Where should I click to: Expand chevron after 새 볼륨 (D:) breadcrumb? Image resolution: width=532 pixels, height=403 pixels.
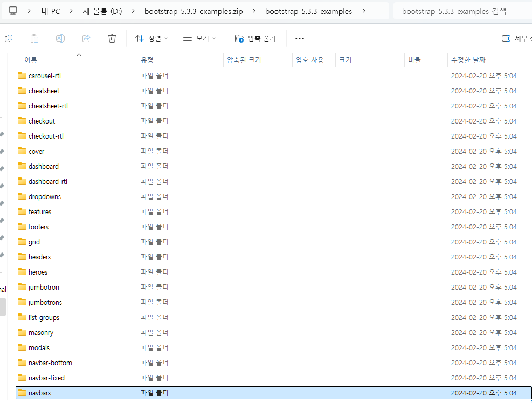(133, 11)
